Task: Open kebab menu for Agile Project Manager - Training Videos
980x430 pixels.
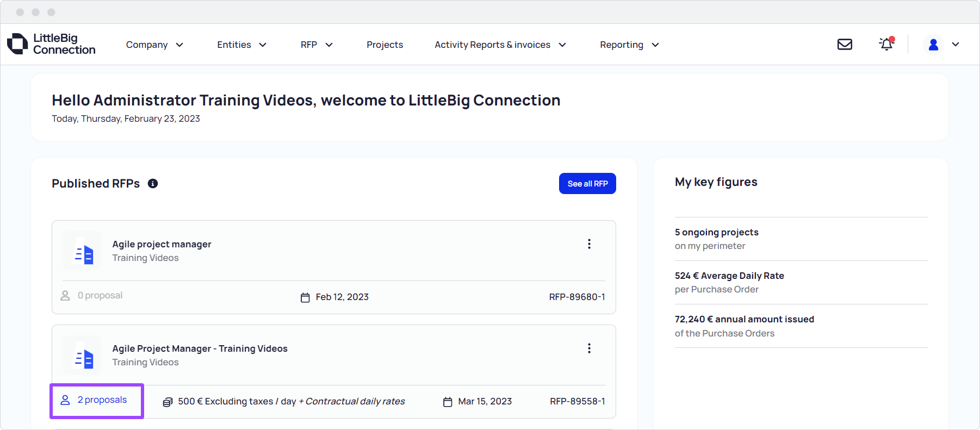Action: tap(589, 348)
